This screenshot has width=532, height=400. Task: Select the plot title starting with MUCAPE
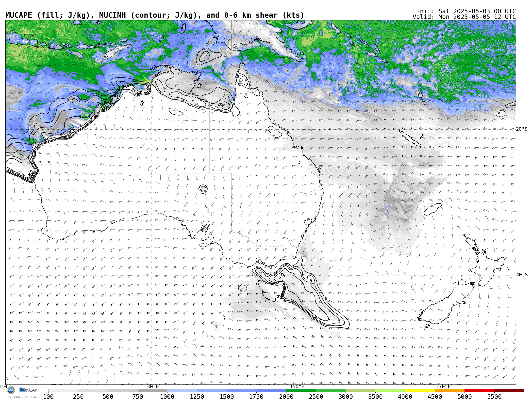[155, 15]
